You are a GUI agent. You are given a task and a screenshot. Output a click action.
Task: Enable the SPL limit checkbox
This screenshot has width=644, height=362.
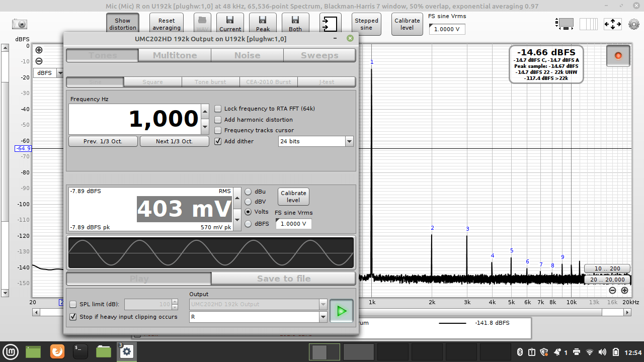[73, 304]
